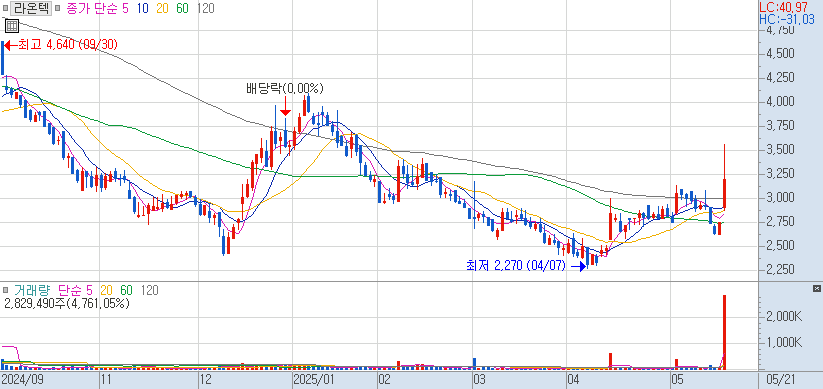Click the 단순 5 volume average label

coord(75,290)
